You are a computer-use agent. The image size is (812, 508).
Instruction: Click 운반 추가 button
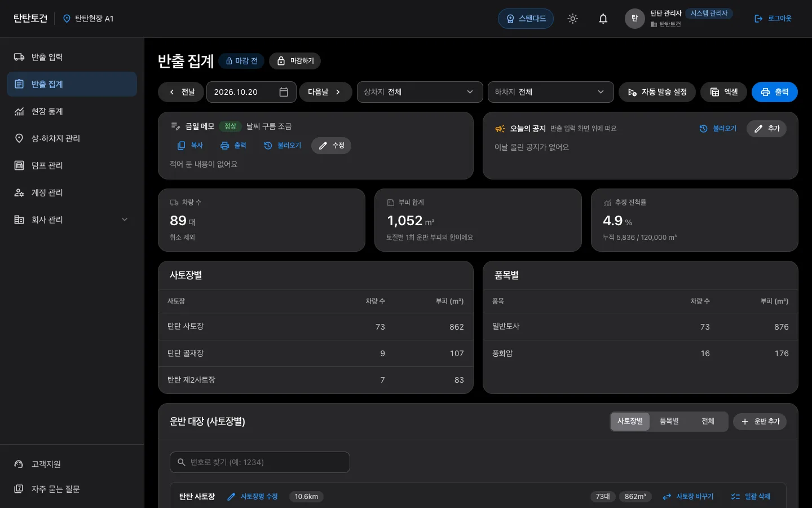760,422
